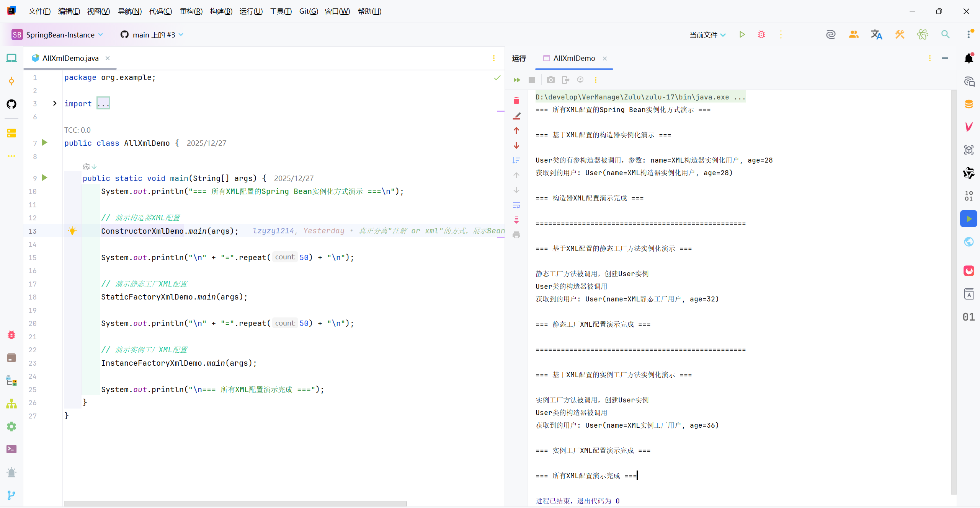Viewport: 980px width, 508px height.
Task: Open the 重构(R) menu
Action: point(191,11)
